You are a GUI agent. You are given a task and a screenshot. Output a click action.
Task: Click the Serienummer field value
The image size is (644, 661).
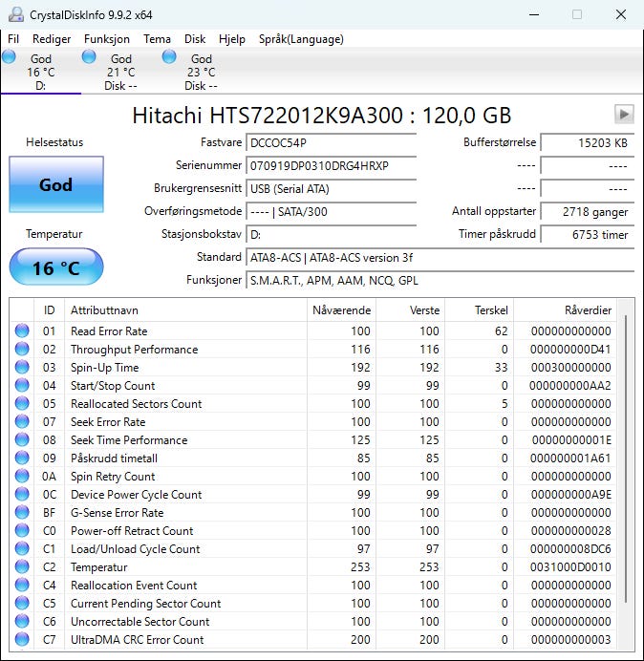[331, 165]
